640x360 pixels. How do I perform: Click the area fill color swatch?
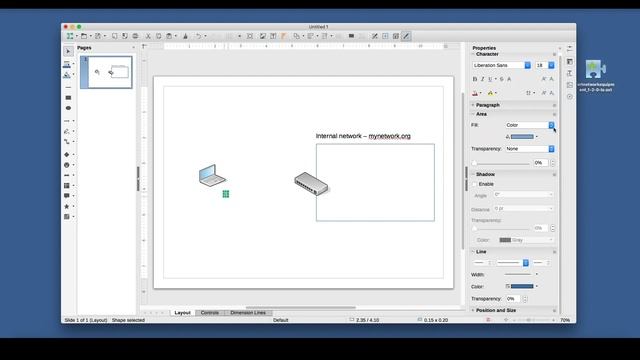522,137
